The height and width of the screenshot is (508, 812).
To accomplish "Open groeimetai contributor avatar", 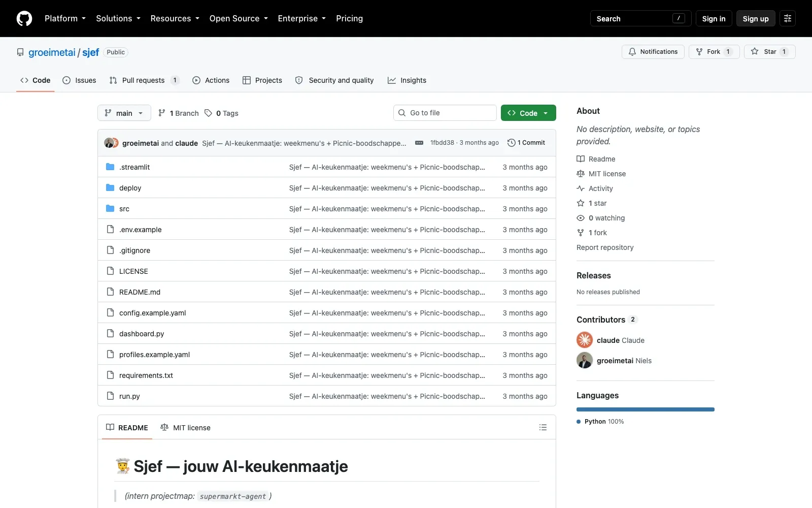I will [x=585, y=360].
